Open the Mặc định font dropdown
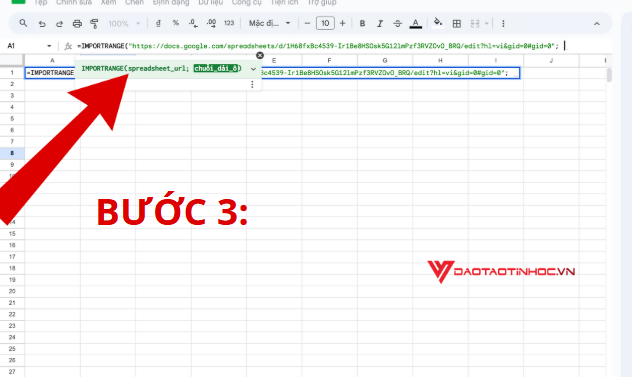The height and width of the screenshot is (377, 632). (269, 23)
